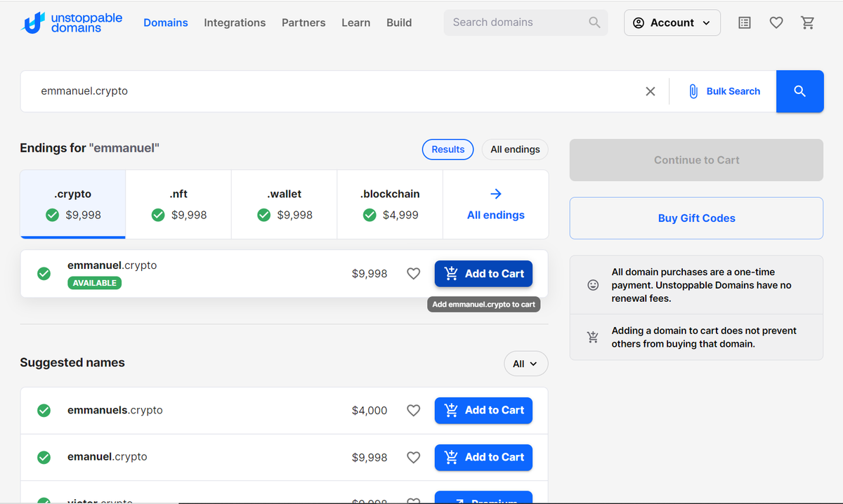Image resolution: width=843 pixels, height=504 pixels.
Task: Favorite emmanuels.crypto with the heart toggle
Action: click(x=414, y=410)
